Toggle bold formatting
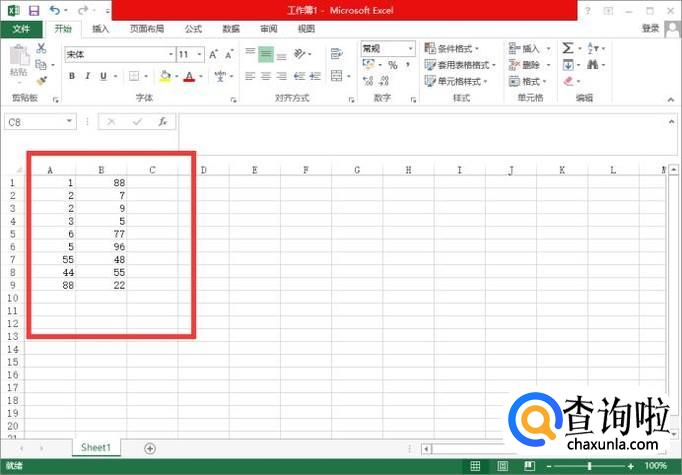682x475 pixels. click(72, 76)
